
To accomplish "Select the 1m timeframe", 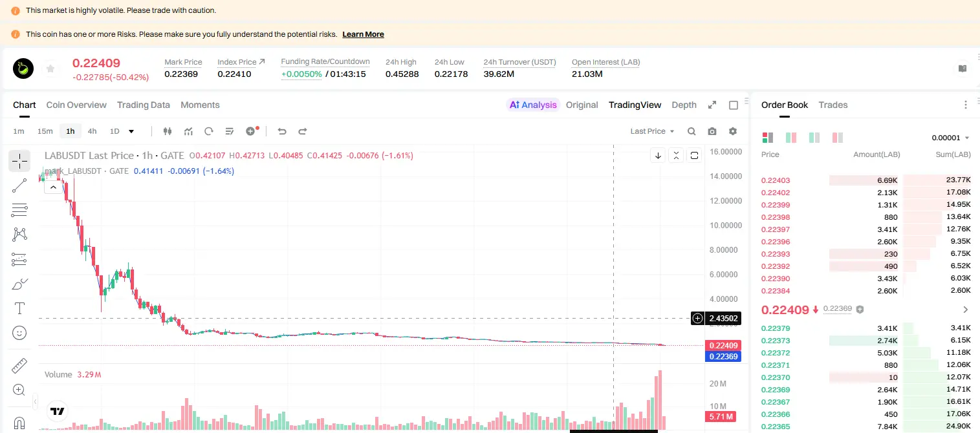I will tap(19, 131).
